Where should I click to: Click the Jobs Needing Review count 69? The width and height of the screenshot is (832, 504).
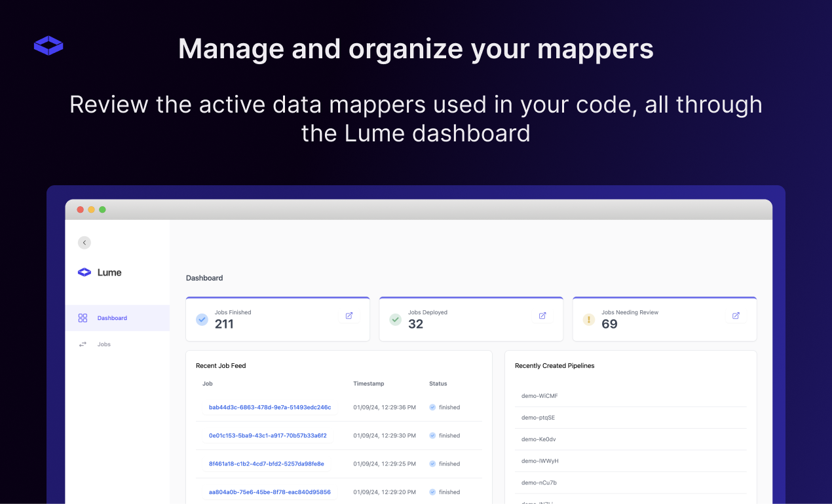tap(610, 324)
